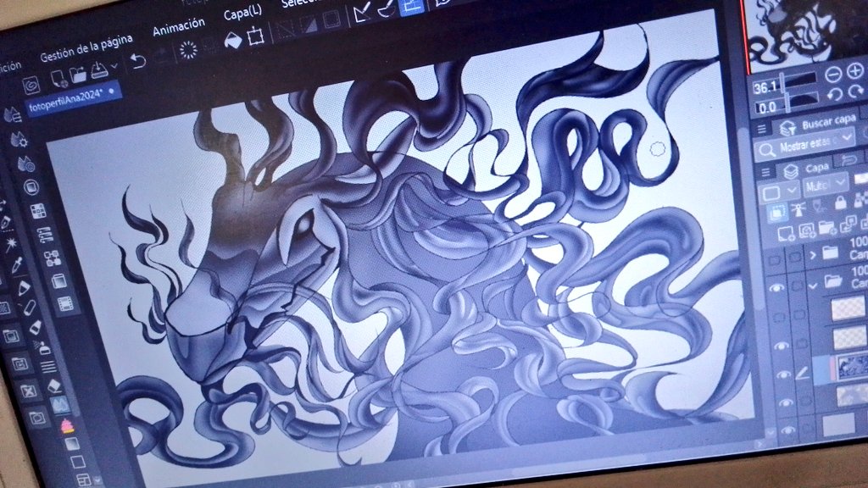Select the Figure rectangle tool
This screenshot has width=868, height=488.
click(x=78, y=462)
